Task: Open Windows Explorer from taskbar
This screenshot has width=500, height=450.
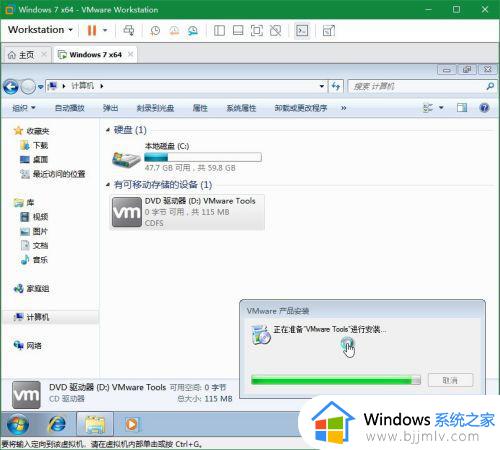Action: [95, 424]
